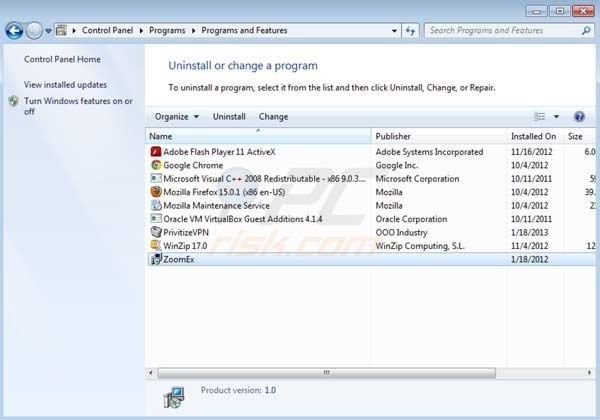Click the Mozilla Firefox icon

point(156,192)
